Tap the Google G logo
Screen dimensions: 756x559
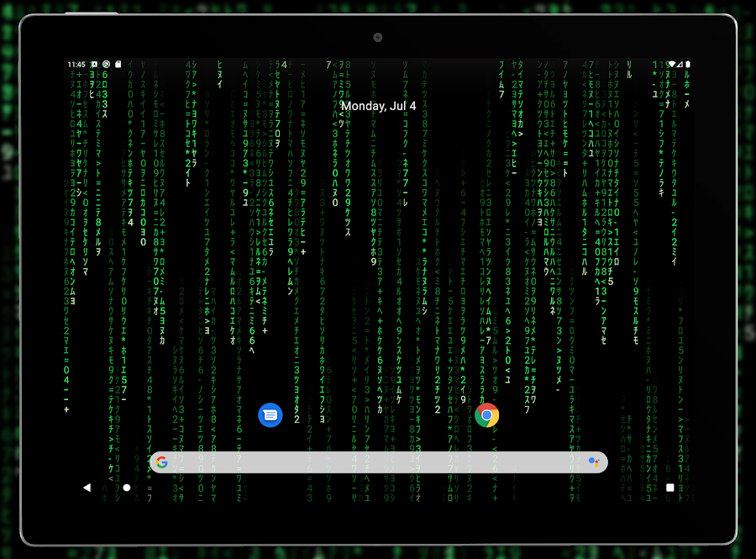(x=162, y=462)
